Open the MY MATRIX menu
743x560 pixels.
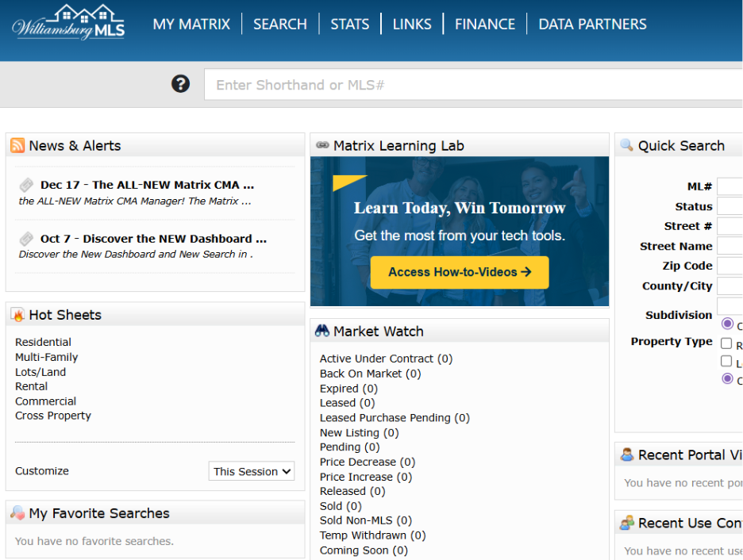point(191,24)
